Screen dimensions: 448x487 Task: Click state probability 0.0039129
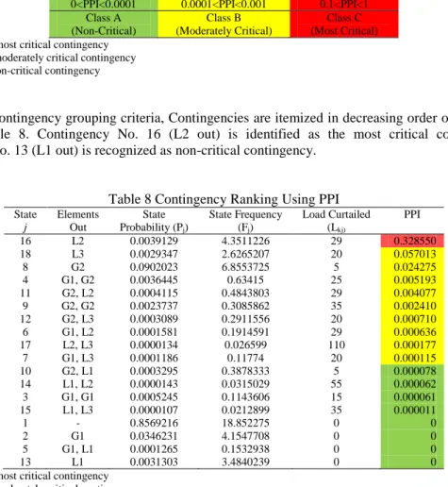pyautogui.click(x=154, y=241)
